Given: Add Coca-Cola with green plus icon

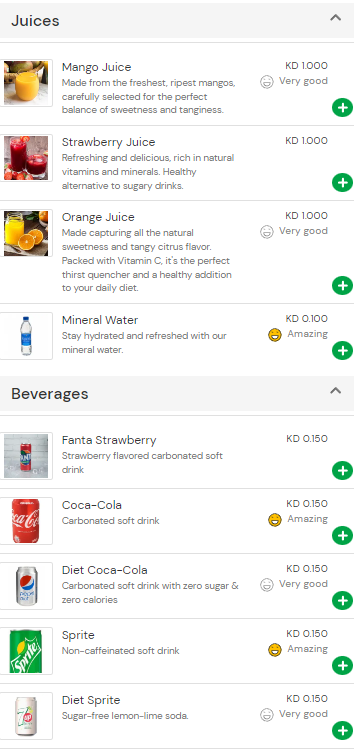Looking at the screenshot, I should point(342,536).
